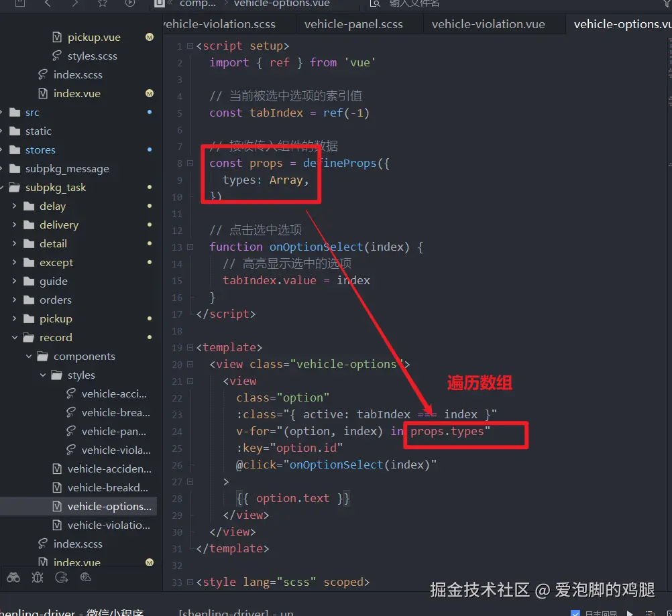The width and height of the screenshot is (672, 616).
Task: Open index.scss under the record folder
Action: [78, 544]
